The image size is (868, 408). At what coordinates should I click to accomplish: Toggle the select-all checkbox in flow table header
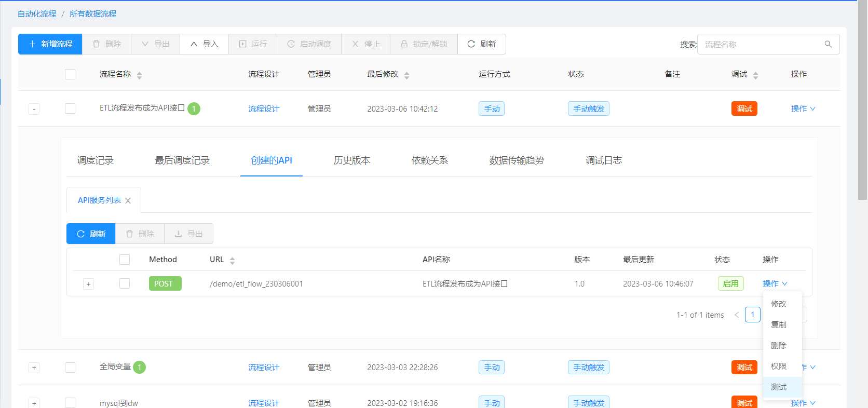70,74
